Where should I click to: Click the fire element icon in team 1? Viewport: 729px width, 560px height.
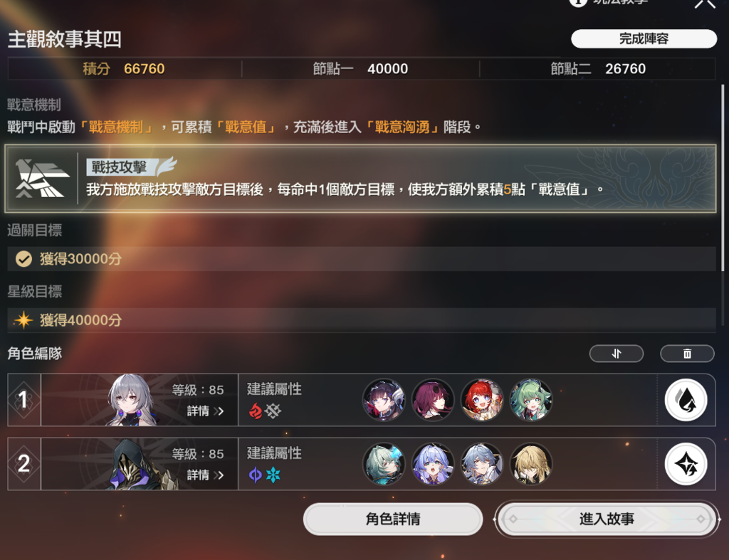click(256, 411)
